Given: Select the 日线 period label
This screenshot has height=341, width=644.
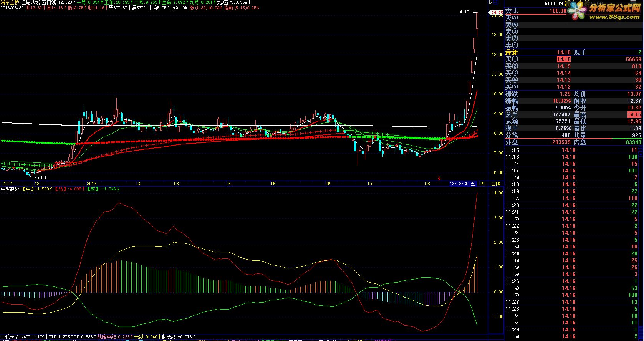Looking at the screenshot, I should (496, 184).
